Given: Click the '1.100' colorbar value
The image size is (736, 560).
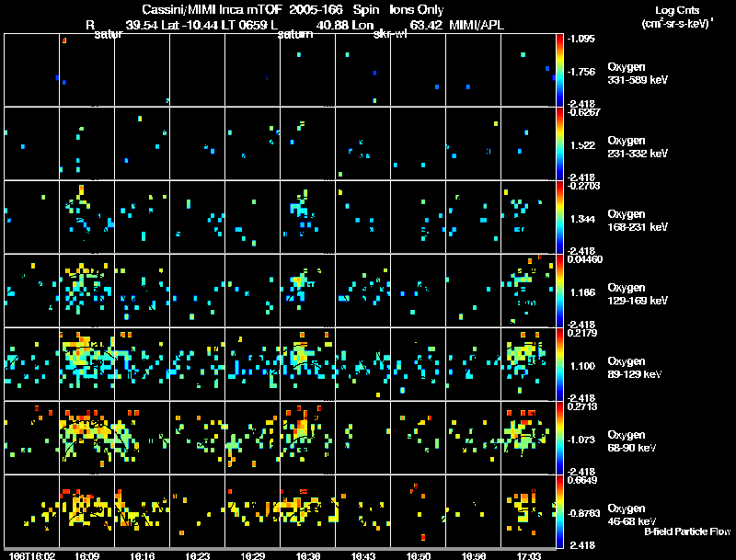Looking at the screenshot, I should pos(582,366).
